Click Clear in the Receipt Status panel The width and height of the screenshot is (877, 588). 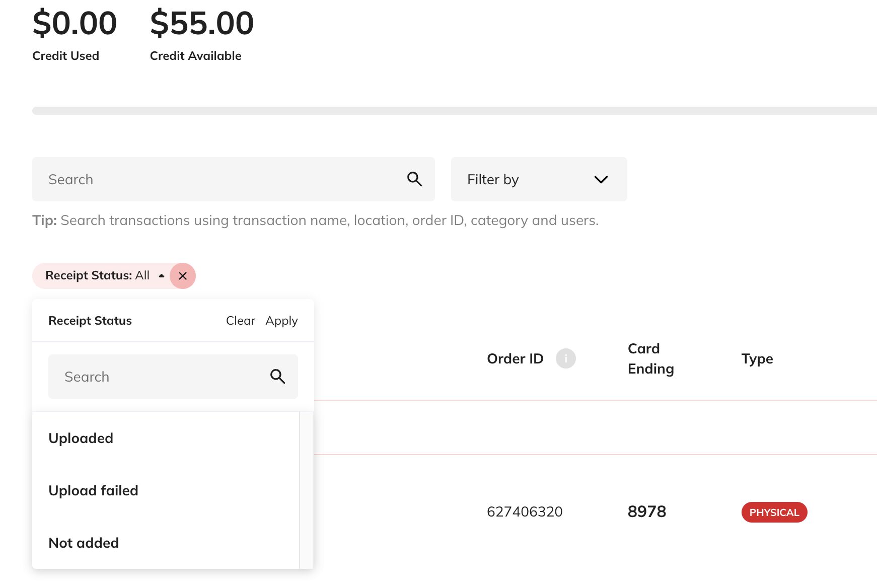[241, 320]
